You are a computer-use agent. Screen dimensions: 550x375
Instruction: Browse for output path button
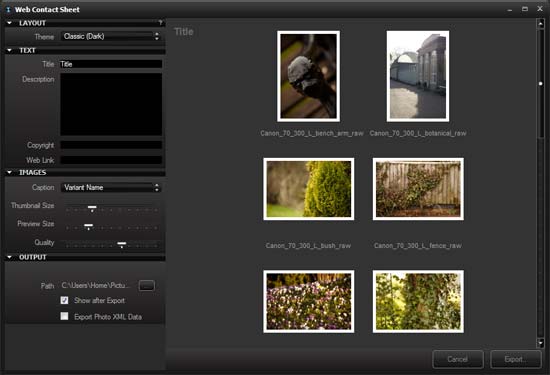click(x=147, y=286)
